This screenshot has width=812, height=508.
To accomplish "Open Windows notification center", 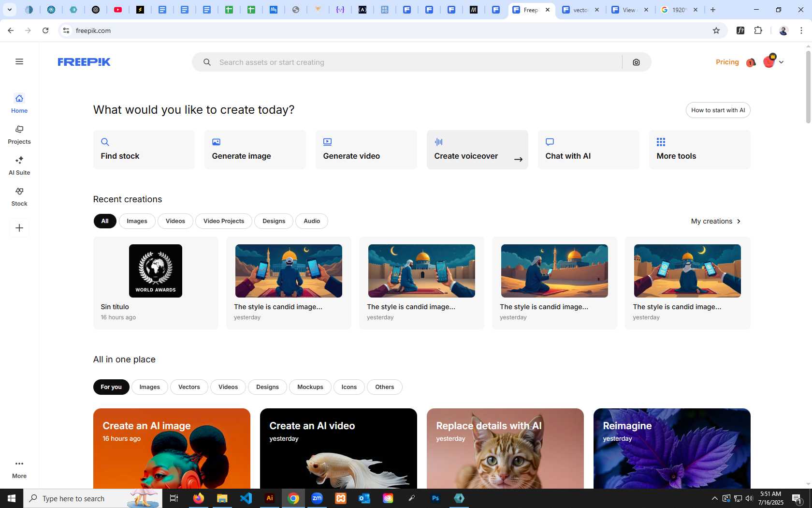I will (797, 498).
